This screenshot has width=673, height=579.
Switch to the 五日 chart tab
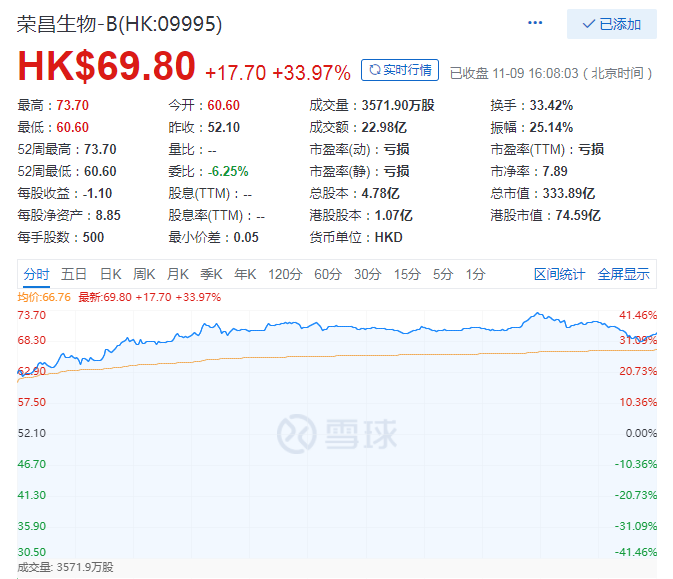(x=74, y=274)
